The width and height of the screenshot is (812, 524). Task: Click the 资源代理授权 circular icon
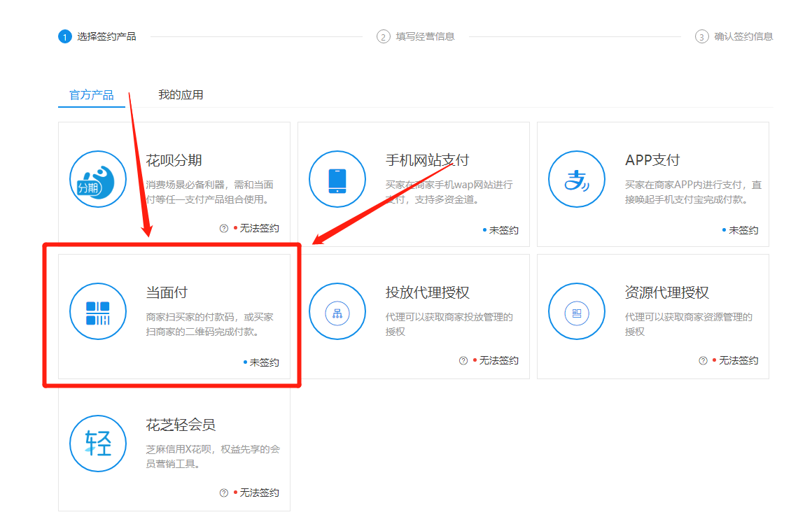tap(576, 311)
